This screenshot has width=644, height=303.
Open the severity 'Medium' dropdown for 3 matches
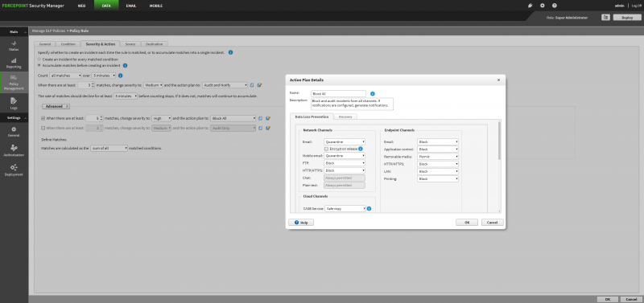[x=153, y=85]
